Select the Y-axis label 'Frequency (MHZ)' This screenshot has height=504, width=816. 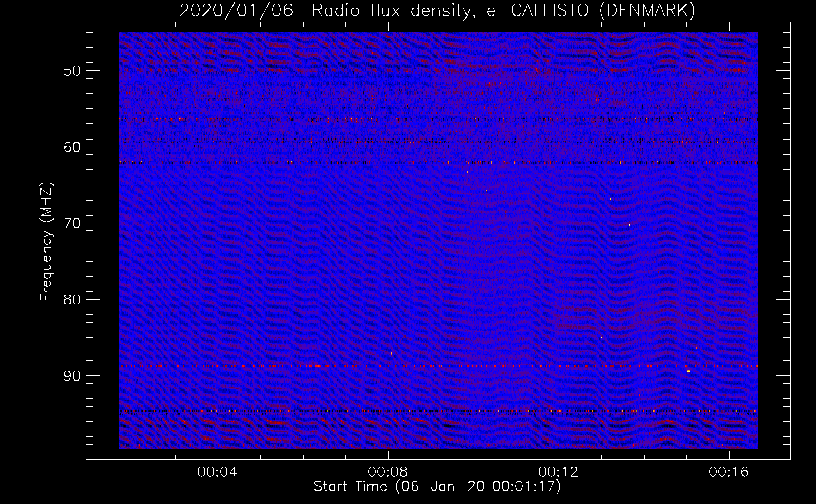coord(46,242)
